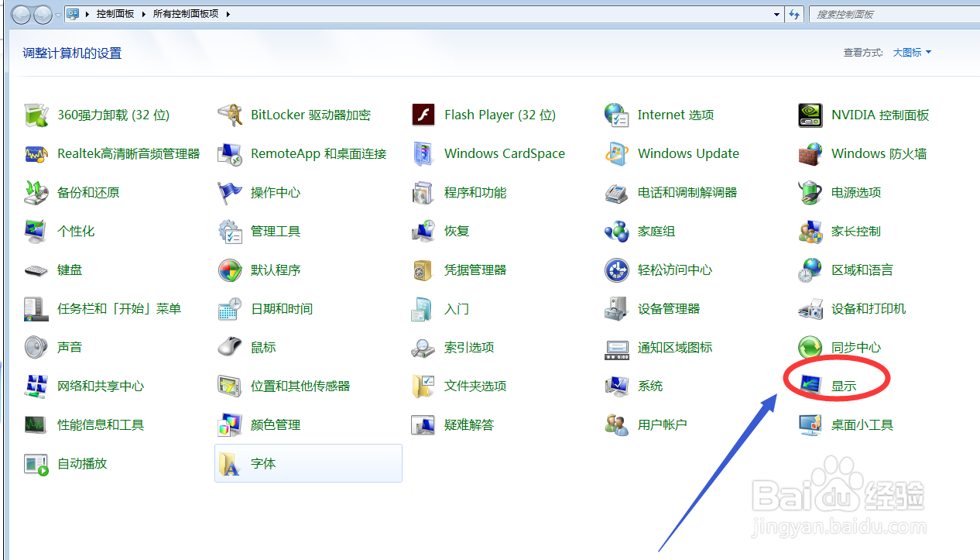Open 管理工具 gear icon
Image resolution: width=980 pixels, height=560 pixels.
pos(230,232)
